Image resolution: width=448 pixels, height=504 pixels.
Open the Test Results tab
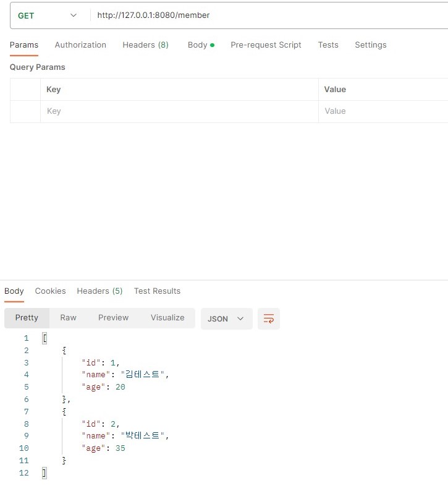tap(157, 291)
